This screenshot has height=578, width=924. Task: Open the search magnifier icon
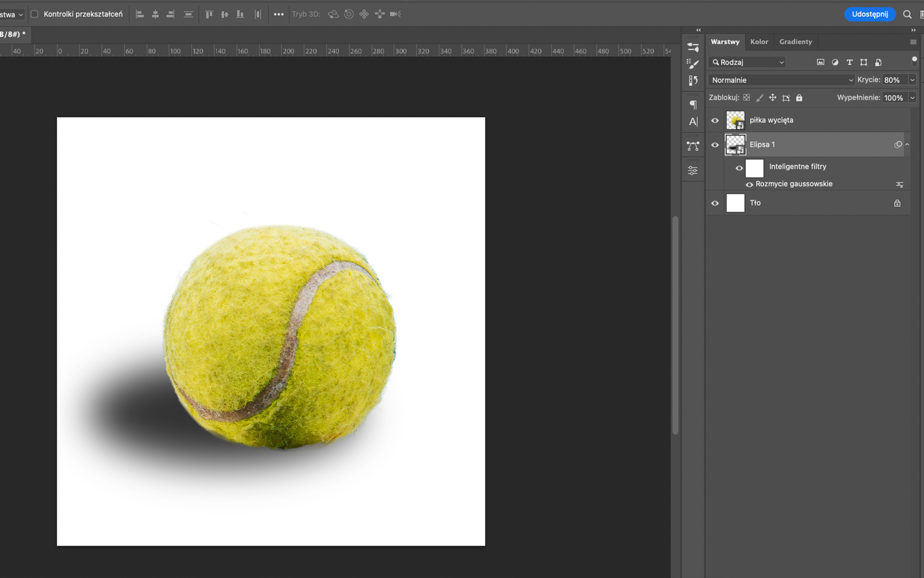(x=907, y=14)
